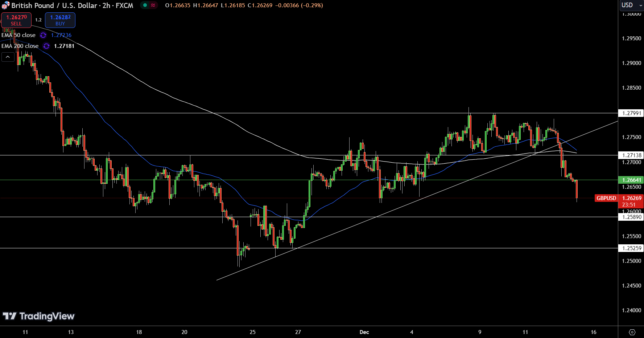Click the 1.29000 price scale tick
This screenshot has width=644, height=338.
click(631, 63)
